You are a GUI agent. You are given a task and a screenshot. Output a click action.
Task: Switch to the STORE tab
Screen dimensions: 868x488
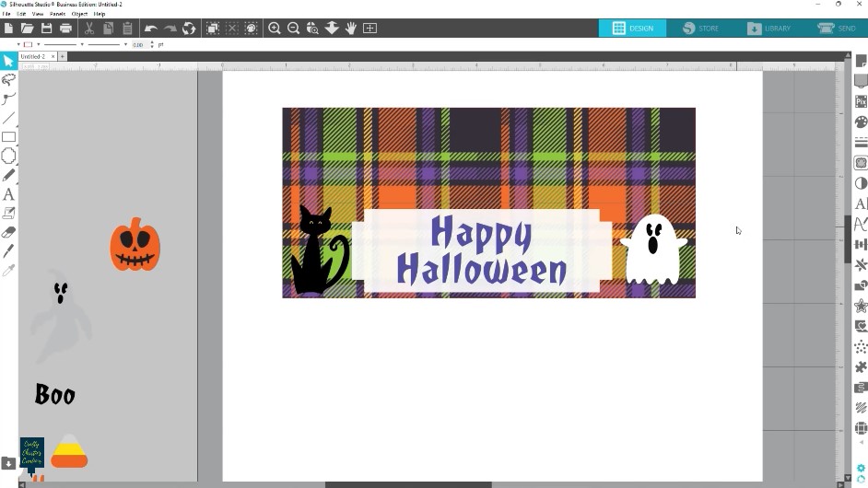click(x=700, y=29)
